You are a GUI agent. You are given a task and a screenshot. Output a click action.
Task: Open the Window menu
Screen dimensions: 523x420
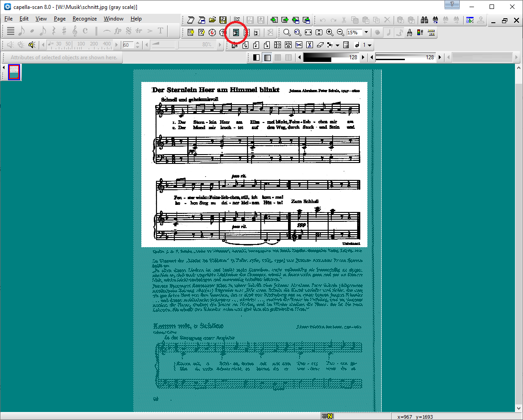click(113, 19)
